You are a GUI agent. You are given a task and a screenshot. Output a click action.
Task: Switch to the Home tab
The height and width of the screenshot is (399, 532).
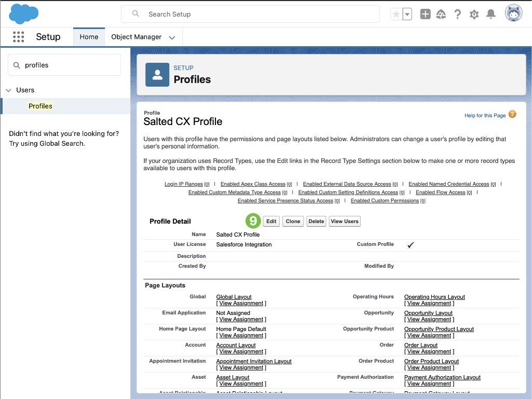[x=89, y=37]
